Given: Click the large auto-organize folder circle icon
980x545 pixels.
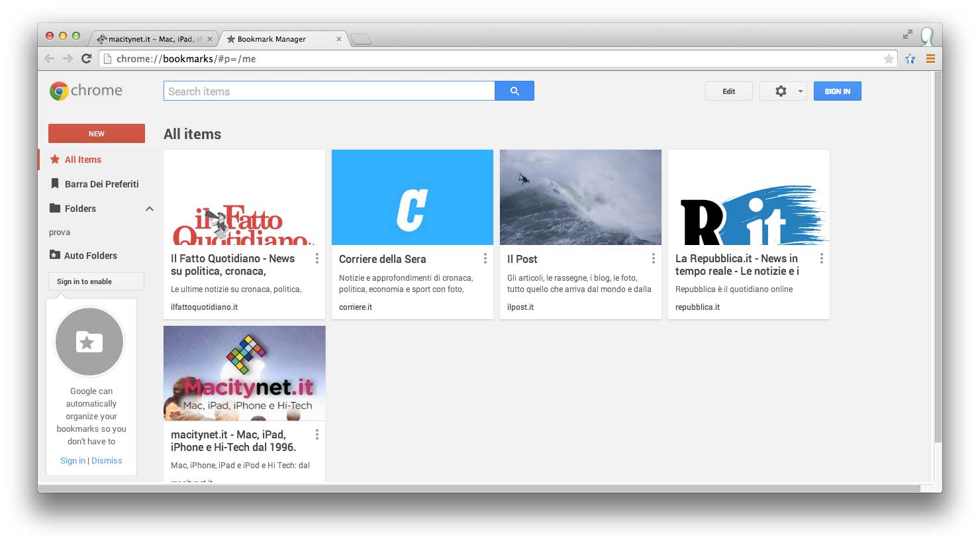Looking at the screenshot, I should (x=89, y=342).
